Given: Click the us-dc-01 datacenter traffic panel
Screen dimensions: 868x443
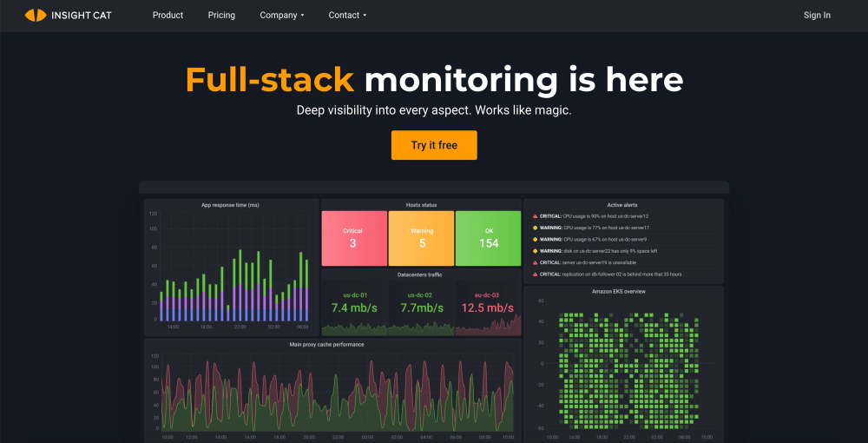Looking at the screenshot, I should (x=354, y=308).
